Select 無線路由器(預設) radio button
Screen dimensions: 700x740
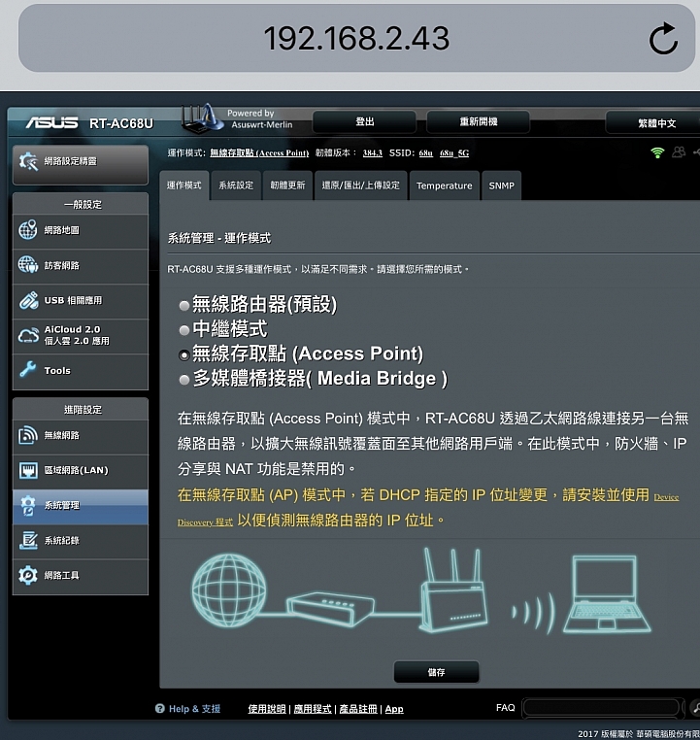point(184,306)
